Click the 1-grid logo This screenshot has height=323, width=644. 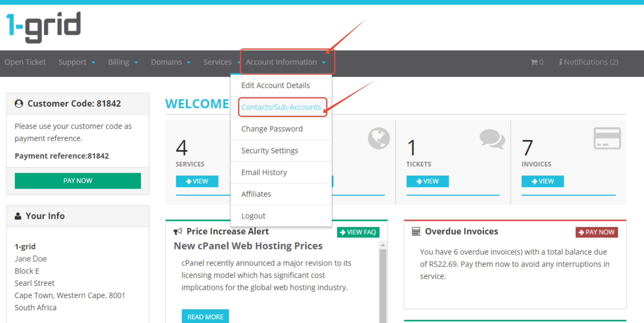click(44, 27)
